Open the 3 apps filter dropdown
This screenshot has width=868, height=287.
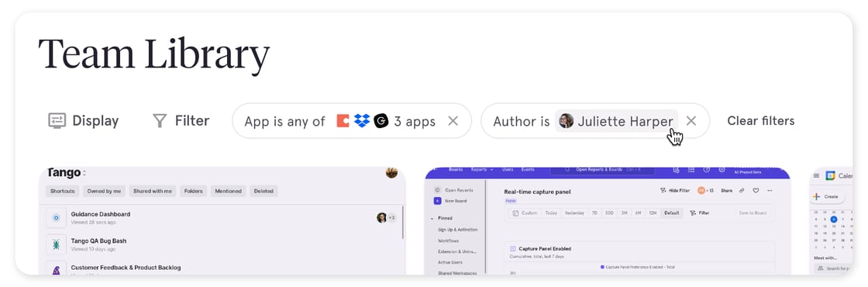(414, 121)
